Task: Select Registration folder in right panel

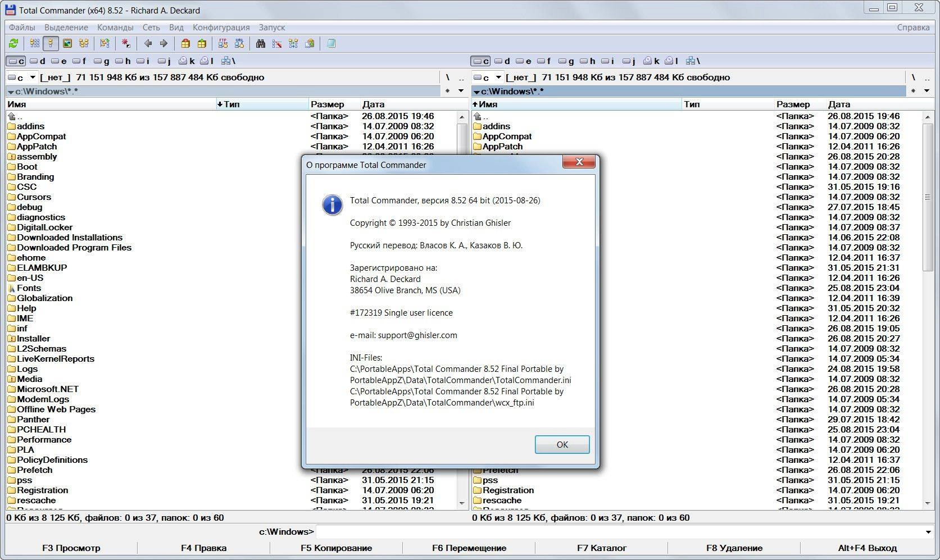Action: 508,490
